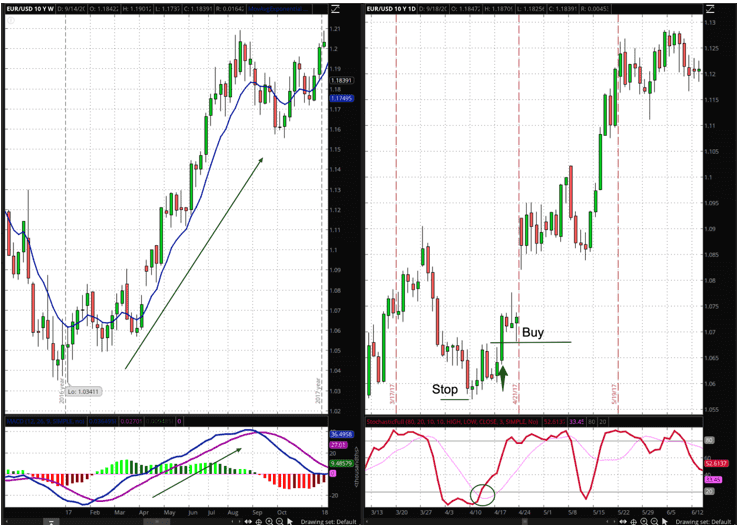
Task: Zoom out on the weekly chart
Action: [279, 522]
